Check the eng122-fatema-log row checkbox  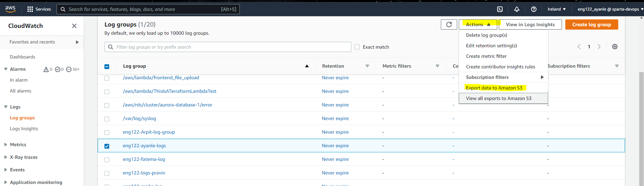[107, 160]
